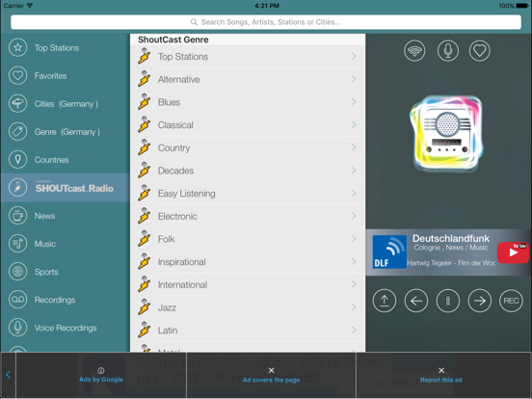Start recording with the REC button
532x399 pixels.
(511, 301)
